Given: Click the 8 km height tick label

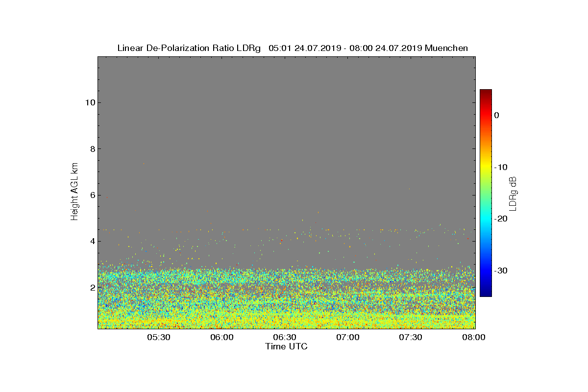Looking at the screenshot, I should 92,149.
